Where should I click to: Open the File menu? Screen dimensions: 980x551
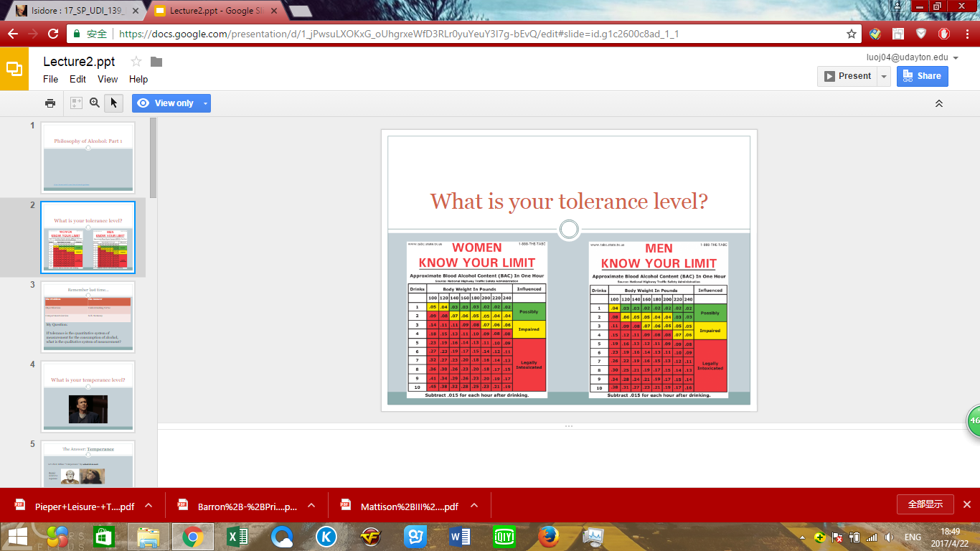50,79
